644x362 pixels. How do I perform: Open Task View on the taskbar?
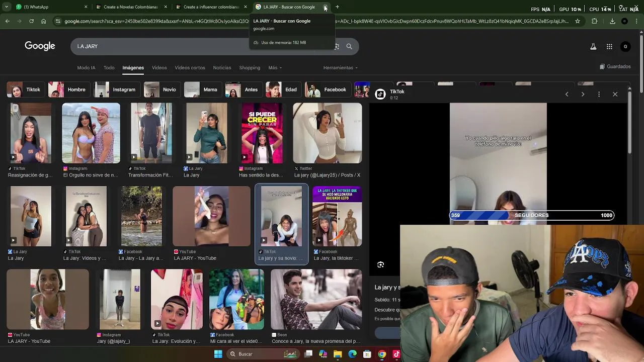tap(308, 354)
